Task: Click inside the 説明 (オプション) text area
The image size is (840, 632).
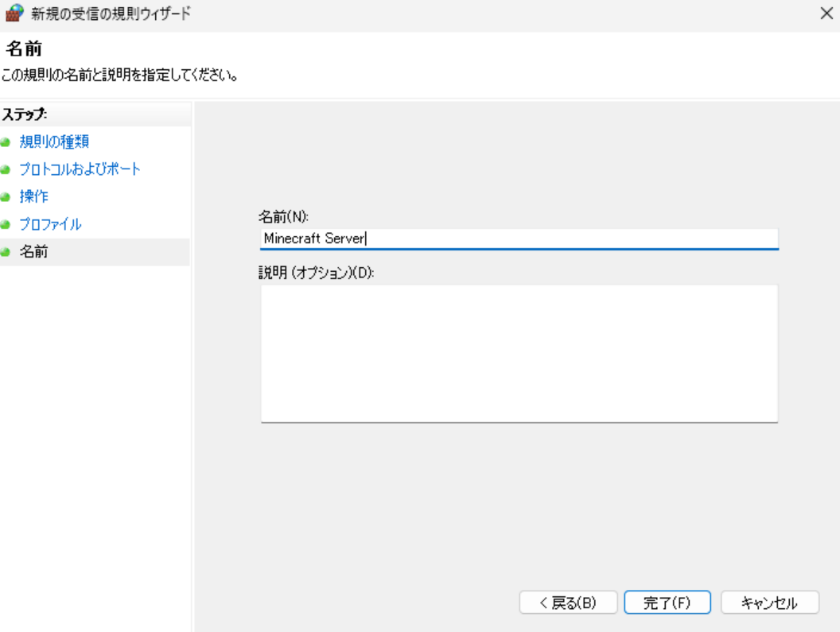Action: (x=519, y=353)
